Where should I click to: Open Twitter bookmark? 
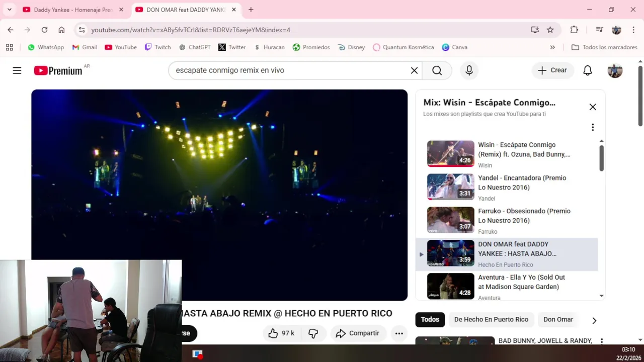coord(232,47)
